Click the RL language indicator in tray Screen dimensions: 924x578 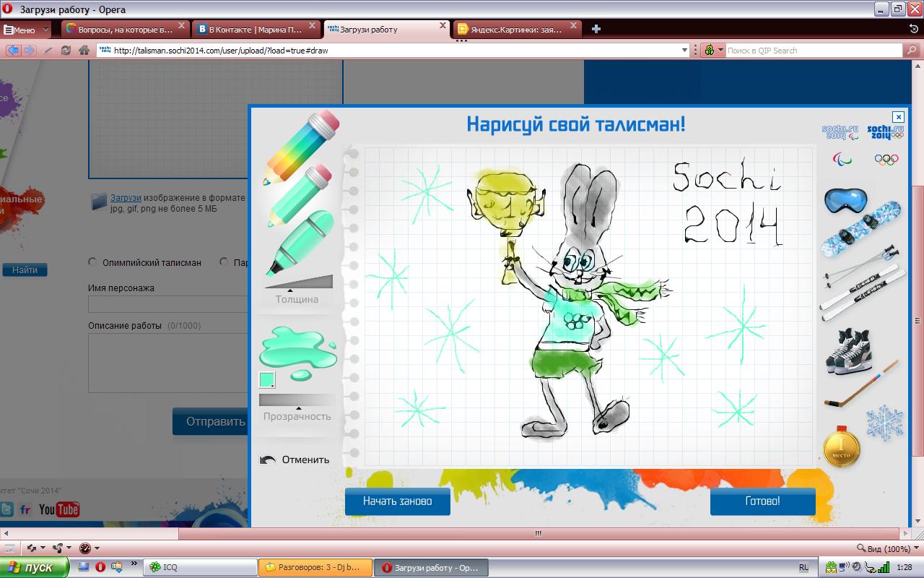(804, 568)
